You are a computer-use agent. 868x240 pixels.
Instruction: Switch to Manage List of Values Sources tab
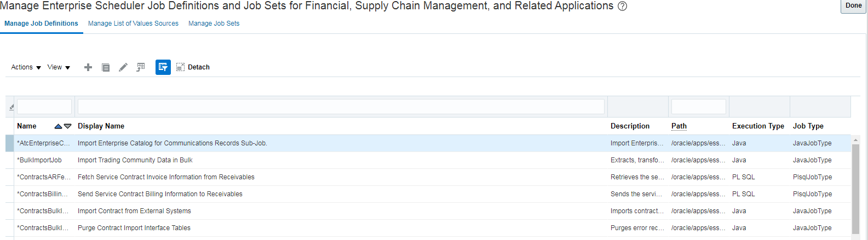[133, 24]
